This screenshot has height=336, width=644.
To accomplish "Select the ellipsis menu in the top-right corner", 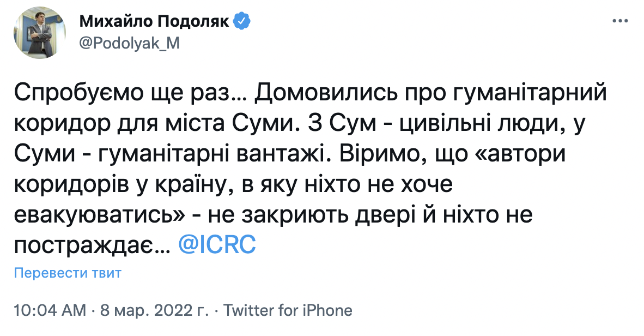I will pyautogui.click(x=619, y=20).
